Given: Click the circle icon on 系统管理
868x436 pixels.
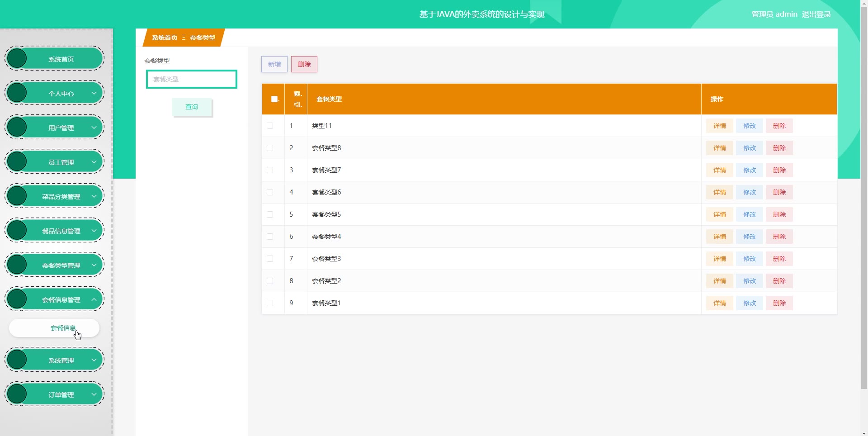Looking at the screenshot, I should pos(17,360).
